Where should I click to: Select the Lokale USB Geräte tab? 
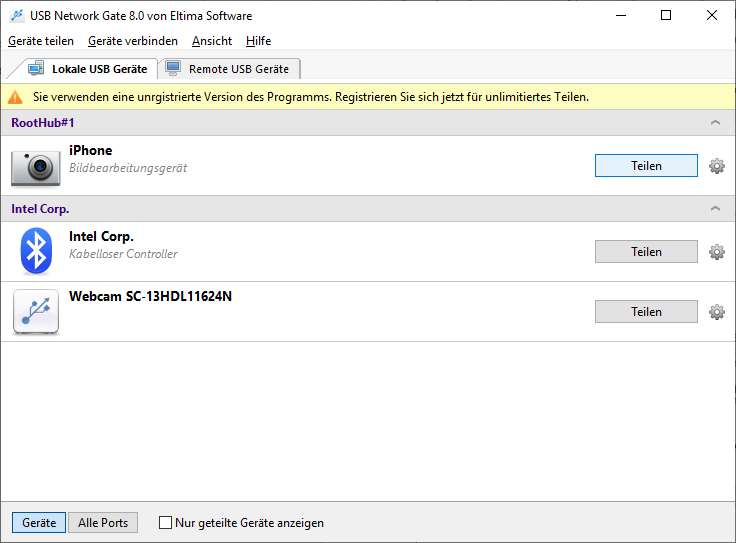(87, 69)
